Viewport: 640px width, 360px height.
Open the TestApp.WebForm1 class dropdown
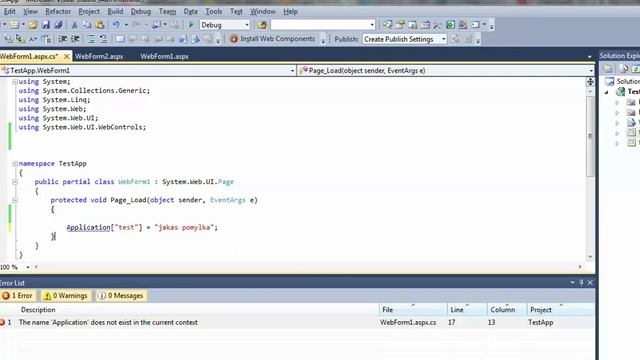[x=292, y=71]
